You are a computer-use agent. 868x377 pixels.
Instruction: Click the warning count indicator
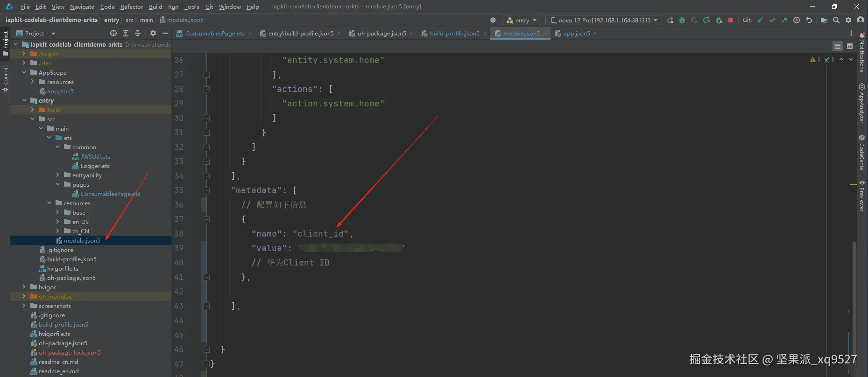click(815, 59)
